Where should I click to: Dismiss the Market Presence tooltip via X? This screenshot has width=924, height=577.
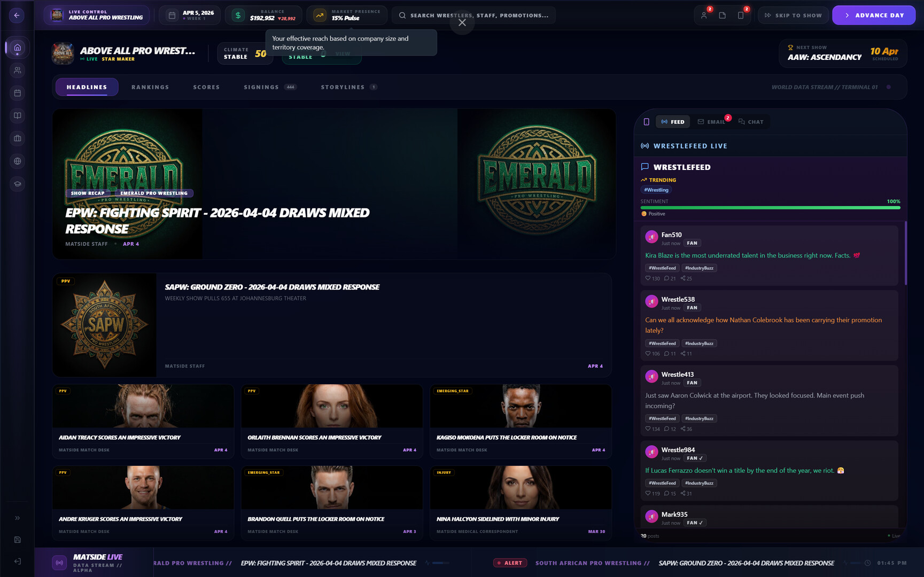(461, 23)
